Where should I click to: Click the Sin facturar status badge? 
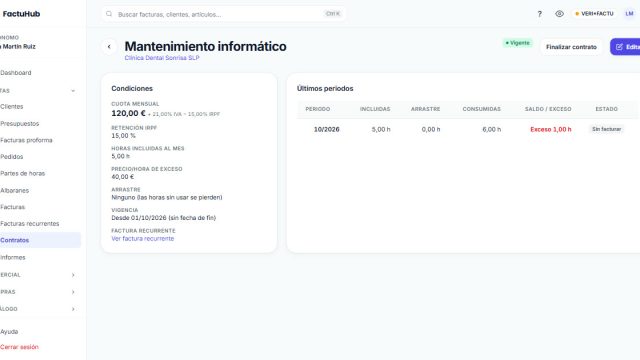[x=607, y=129]
